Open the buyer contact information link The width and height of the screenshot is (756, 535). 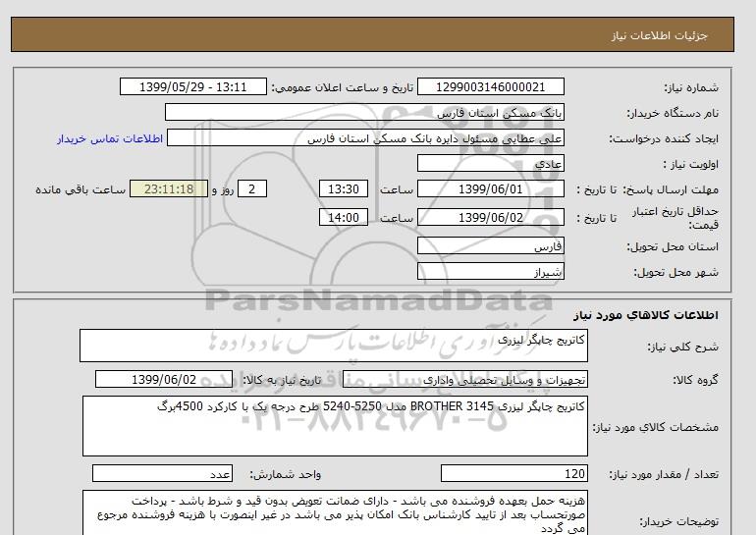(110, 138)
